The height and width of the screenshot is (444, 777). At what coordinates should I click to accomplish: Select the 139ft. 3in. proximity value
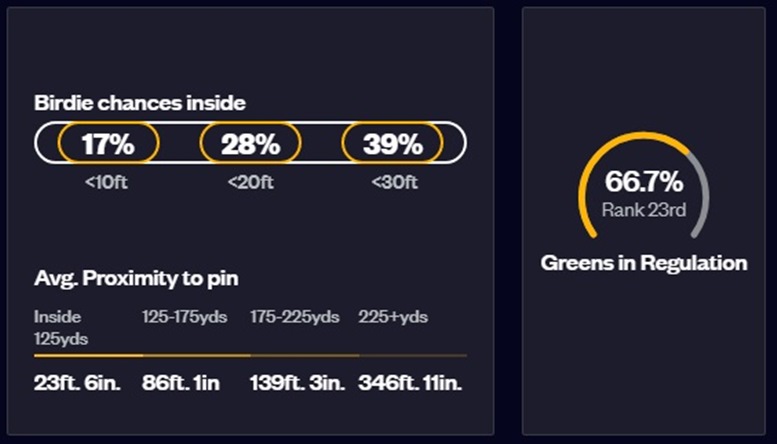(x=297, y=382)
